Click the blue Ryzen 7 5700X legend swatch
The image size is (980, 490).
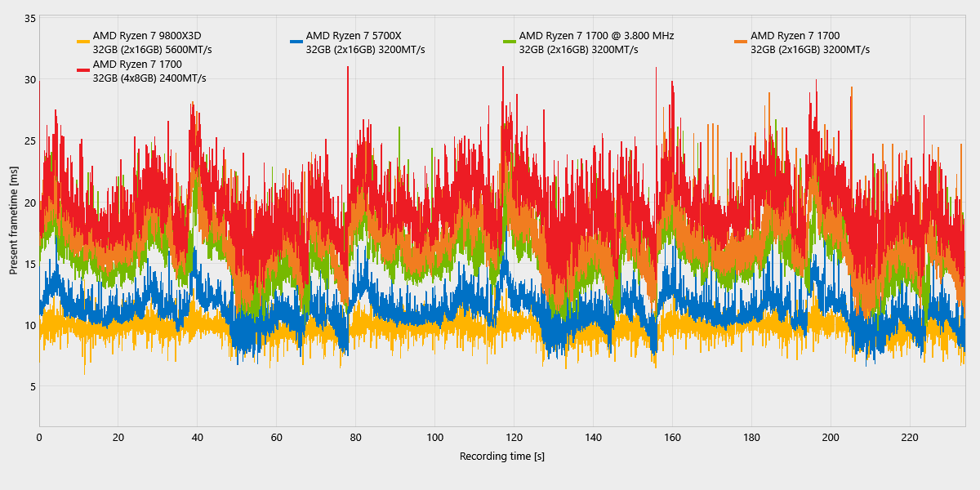click(296, 42)
